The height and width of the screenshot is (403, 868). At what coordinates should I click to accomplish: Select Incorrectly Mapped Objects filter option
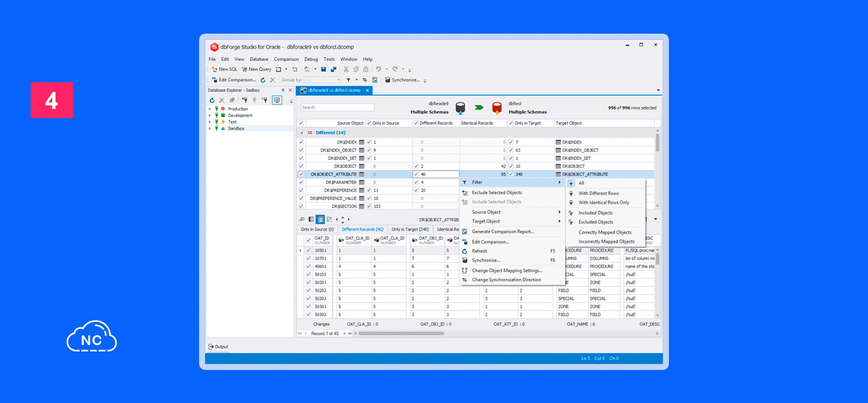[605, 241]
